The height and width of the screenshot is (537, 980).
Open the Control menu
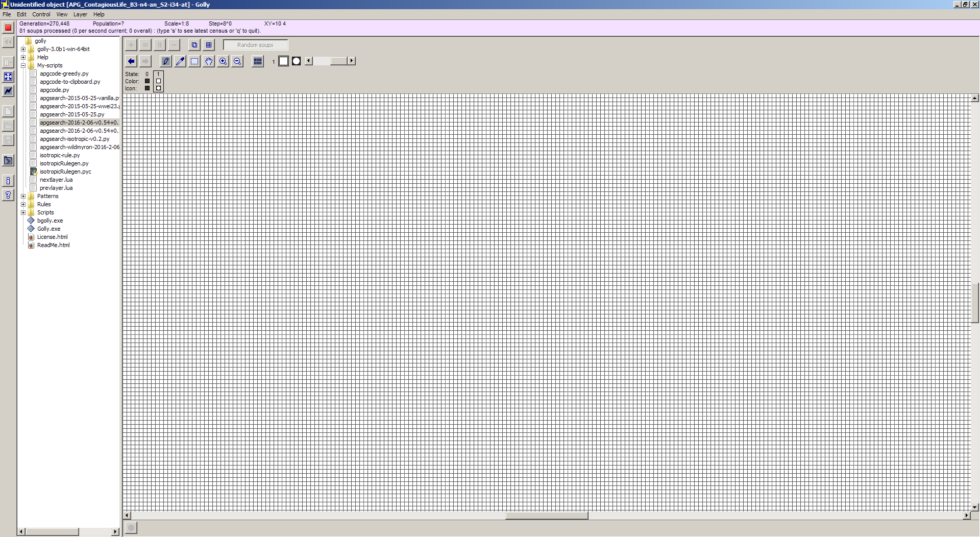(41, 14)
